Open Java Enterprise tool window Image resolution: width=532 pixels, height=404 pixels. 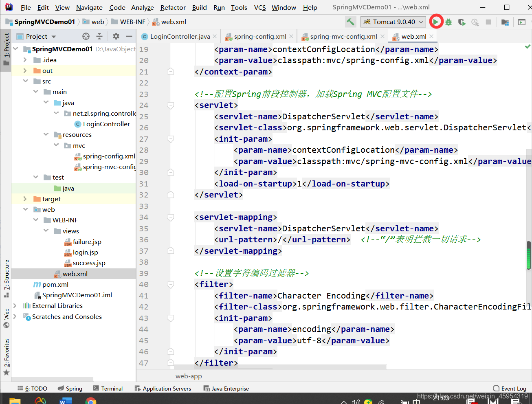click(226, 389)
